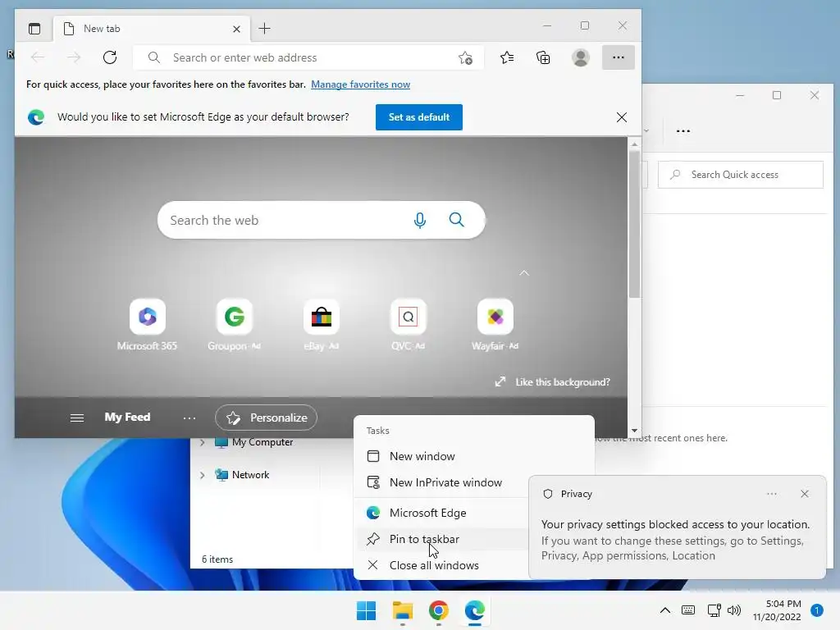The height and width of the screenshot is (630, 840).
Task: Click Like this background? link
Action: coord(552,382)
